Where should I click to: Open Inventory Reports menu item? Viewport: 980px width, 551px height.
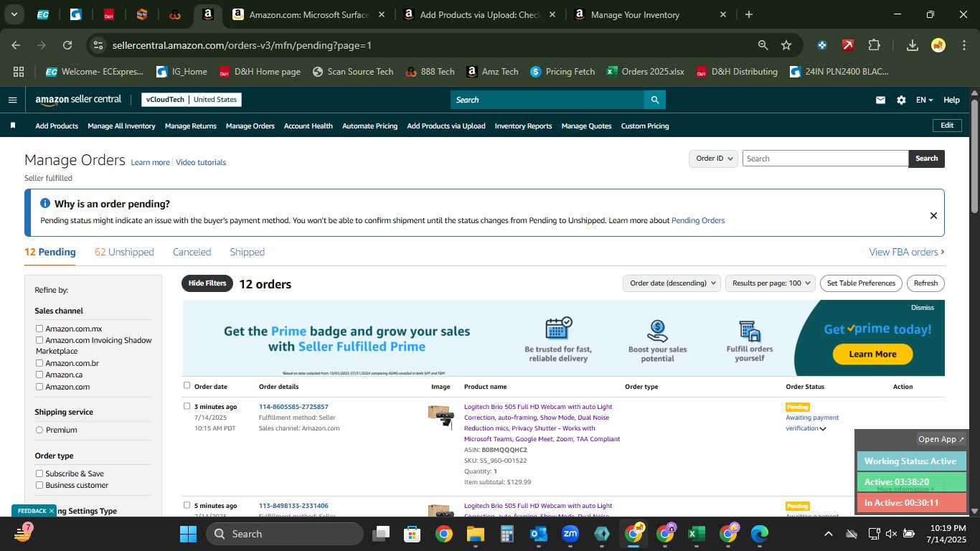point(524,126)
